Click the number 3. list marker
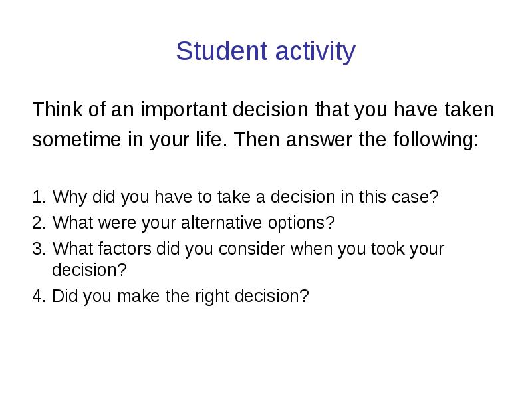Image resolution: width=532 pixels, height=399 pixels. [39, 249]
